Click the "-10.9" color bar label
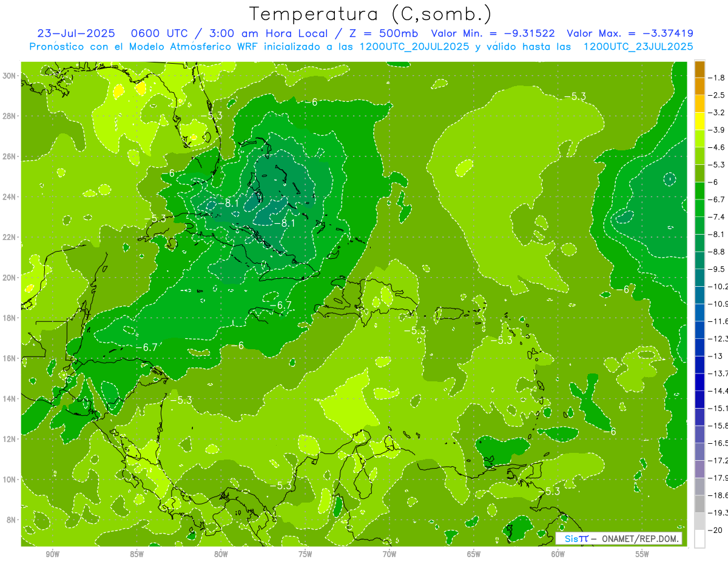 click(x=718, y=303)
